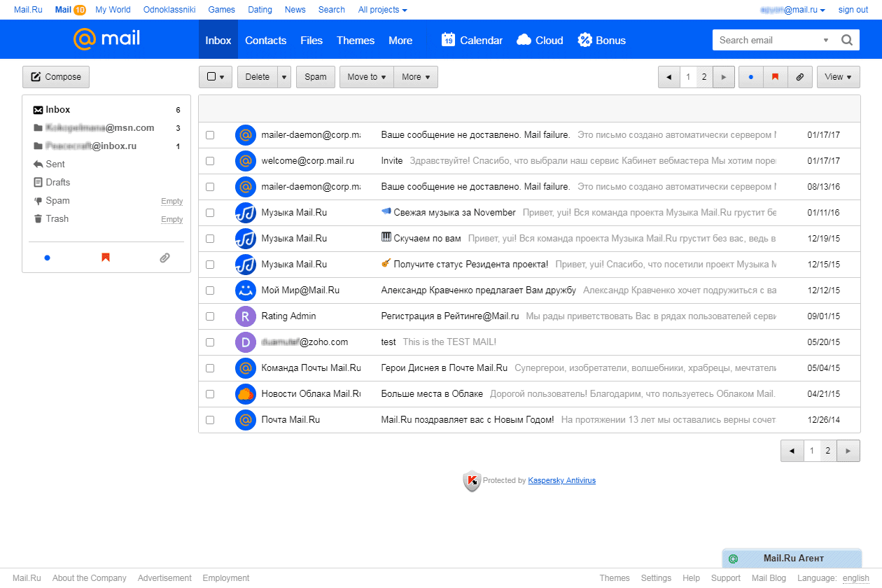Tick checkbox for Свежая музыка за November

click(210, 213)
